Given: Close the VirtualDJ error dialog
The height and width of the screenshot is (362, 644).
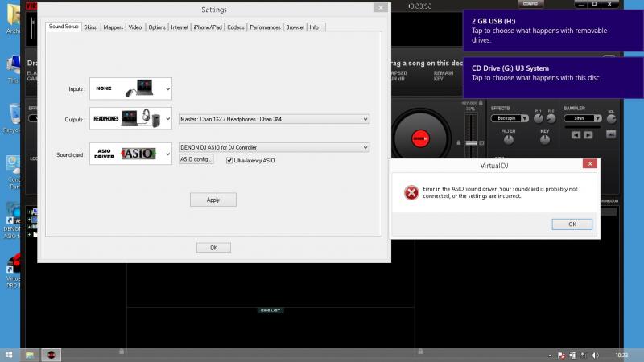Looking at the screenshot, I should click(590, 163).
